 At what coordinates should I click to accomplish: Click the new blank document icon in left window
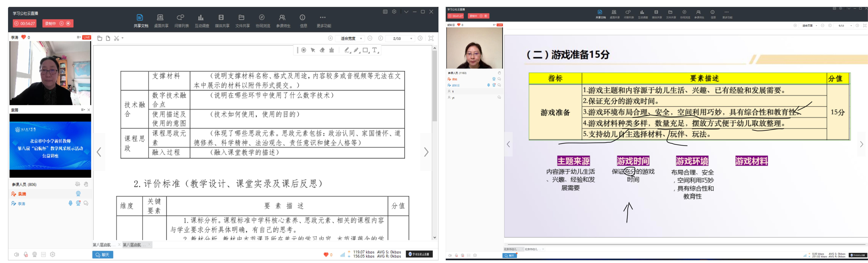(108, 38)
